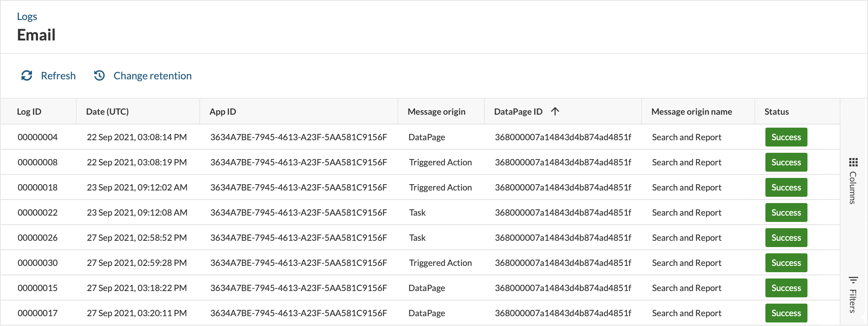Select log ID 00000030 cell

tap(38, 263)
